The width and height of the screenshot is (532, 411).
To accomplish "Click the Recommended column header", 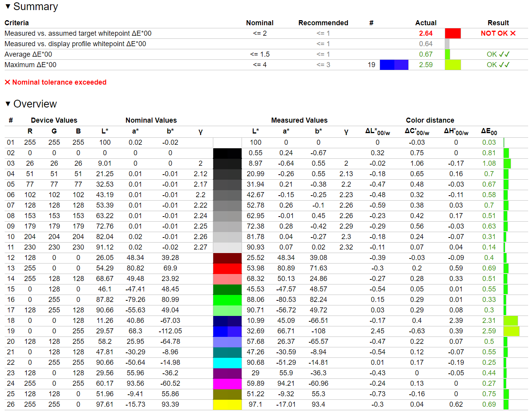I will coord(323,23).
